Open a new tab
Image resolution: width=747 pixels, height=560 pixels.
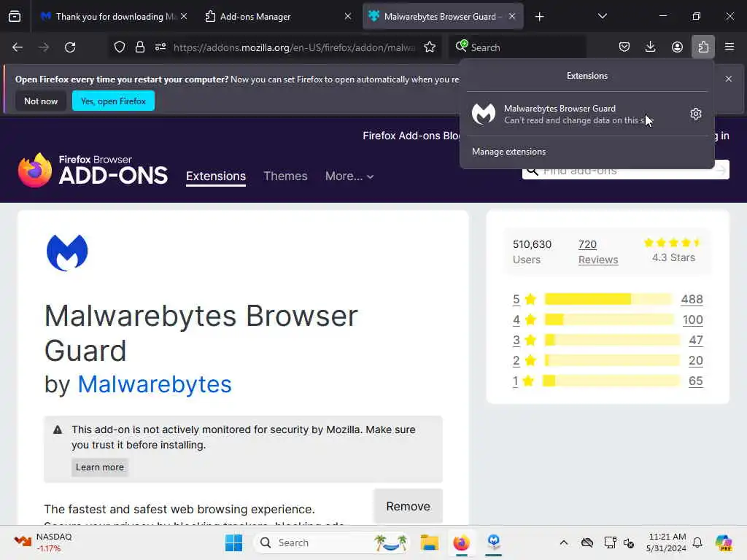(x=539, y=17)
